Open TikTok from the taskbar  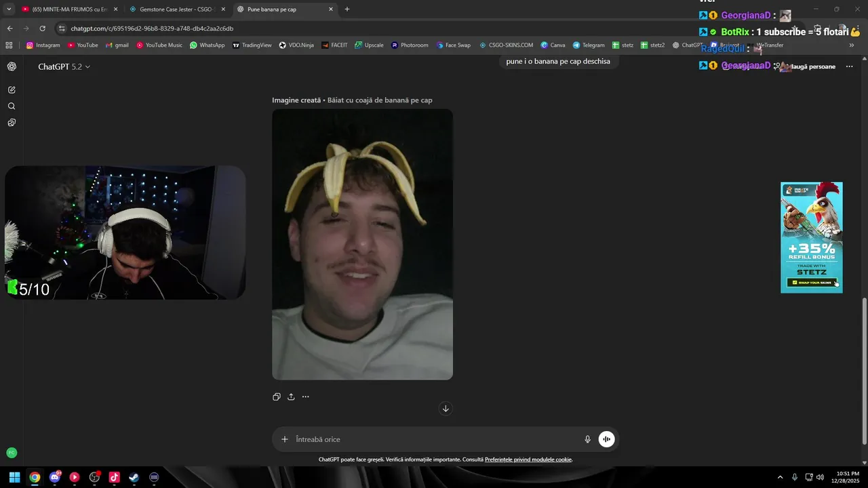(115, 477)
